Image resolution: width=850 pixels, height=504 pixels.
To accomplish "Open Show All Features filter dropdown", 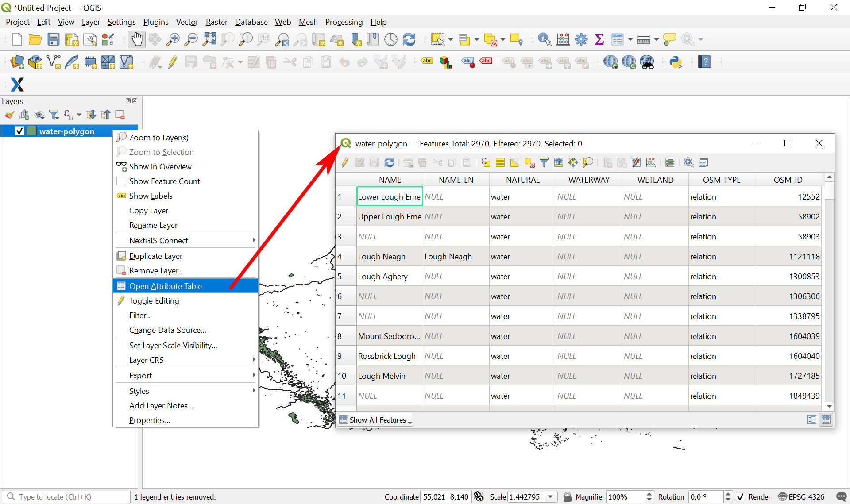I will [375, 420].
